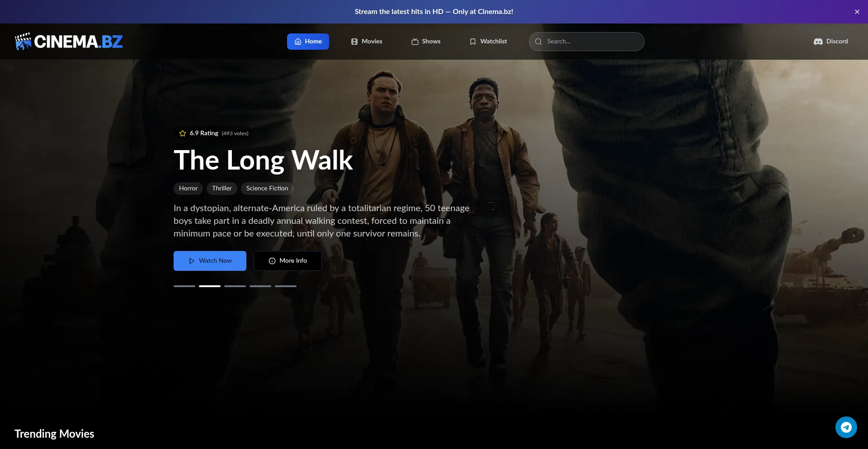Jump to the fifth carousel slide

pos(286,286)
